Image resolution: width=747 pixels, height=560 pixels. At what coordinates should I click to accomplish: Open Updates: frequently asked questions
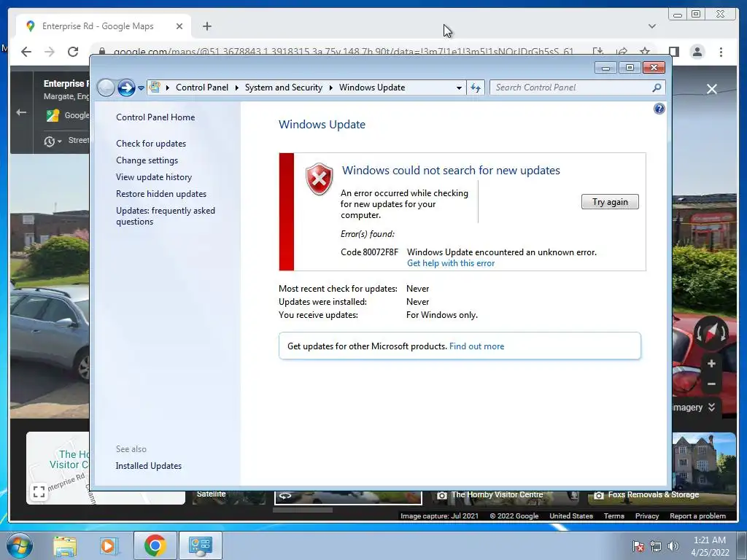166,216
